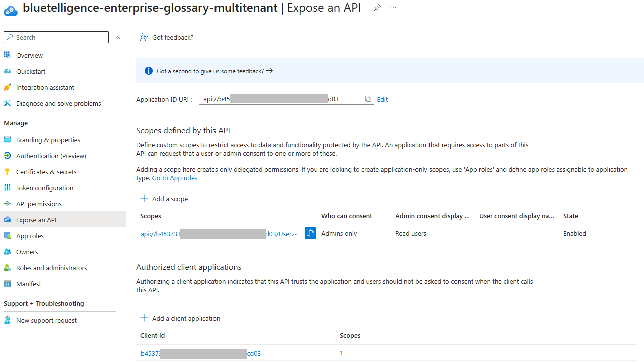Screen dimensions: 644x362
Task: Click the plus icon beside Add a scope
Action: click(144, 199)
